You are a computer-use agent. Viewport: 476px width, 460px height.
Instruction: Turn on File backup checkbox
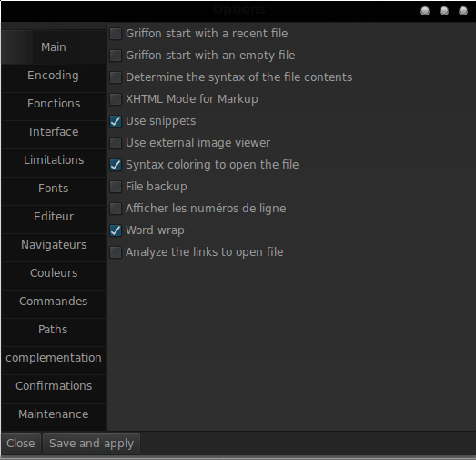116,187
